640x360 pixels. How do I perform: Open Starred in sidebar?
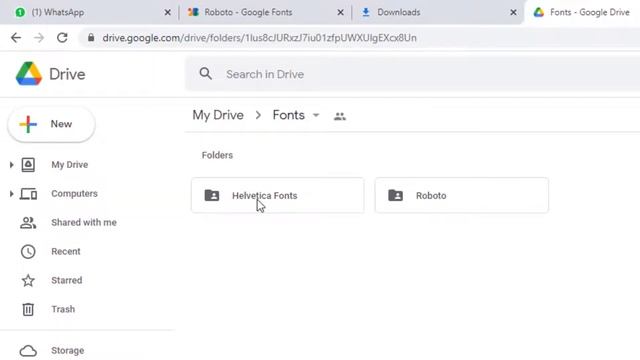click(x=67, y=280)
